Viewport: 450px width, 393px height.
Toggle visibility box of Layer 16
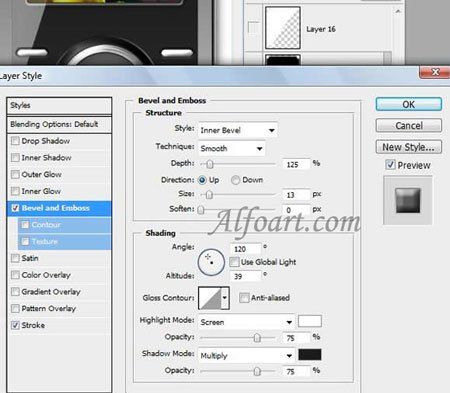tap(253, 27)
